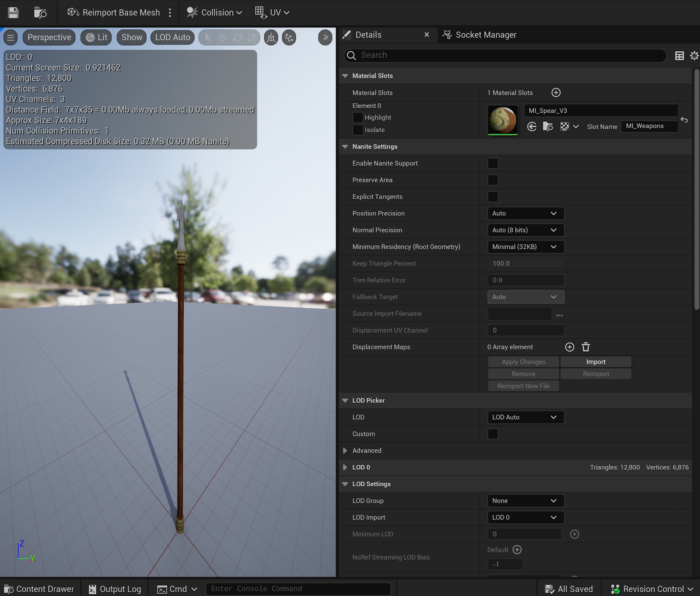The height and width of the screenshot is (596, 700).
Task: Toggle socket snapping viewport icon
Action: (x=271, y=38)
